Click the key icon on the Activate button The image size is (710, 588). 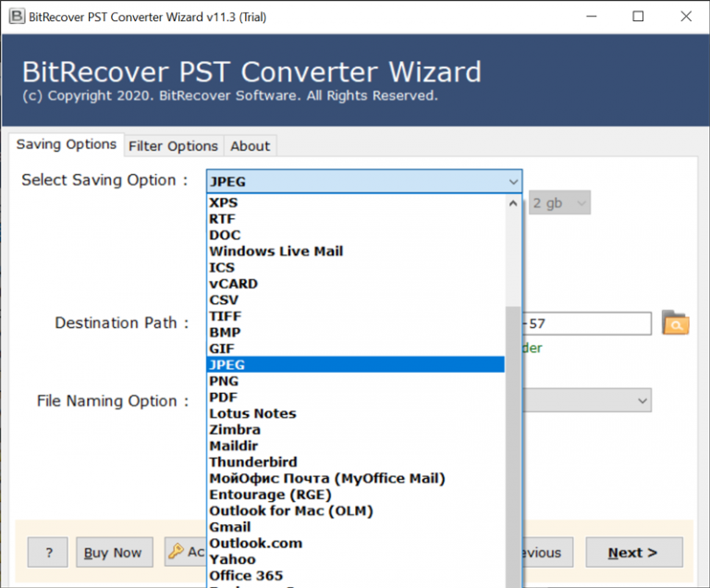pos(176,551)
